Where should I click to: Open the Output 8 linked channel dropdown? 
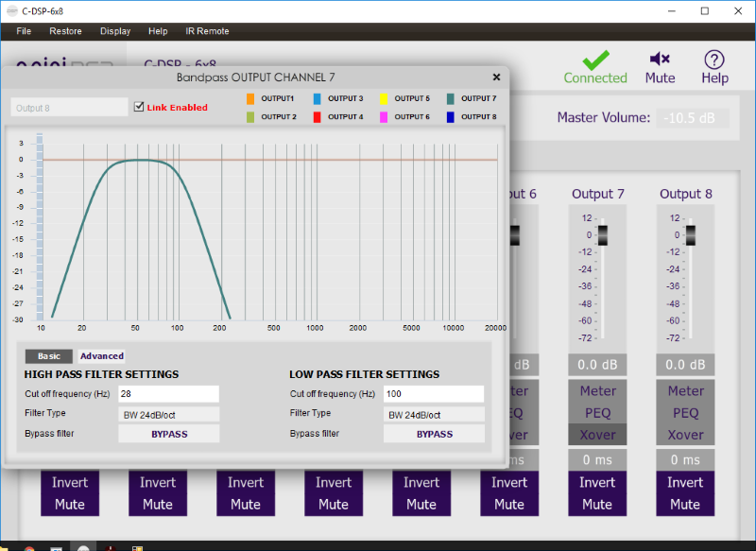tap(69, 108)
